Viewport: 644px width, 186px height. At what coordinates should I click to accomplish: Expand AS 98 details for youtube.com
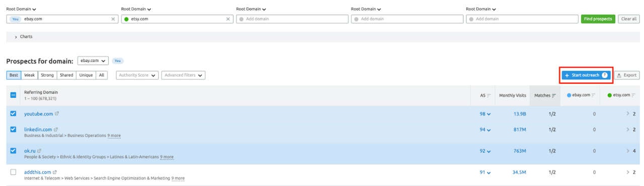tap(485, 114)
